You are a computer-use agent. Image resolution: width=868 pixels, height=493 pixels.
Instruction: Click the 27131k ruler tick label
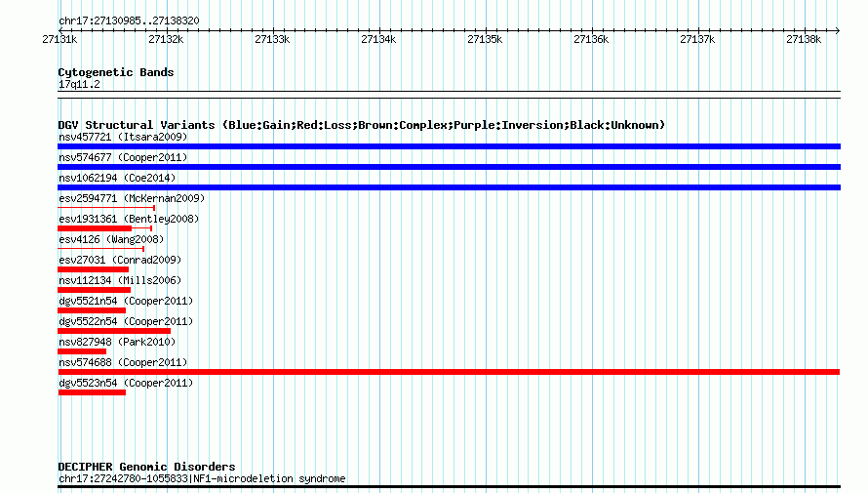(x=59, y=39)
